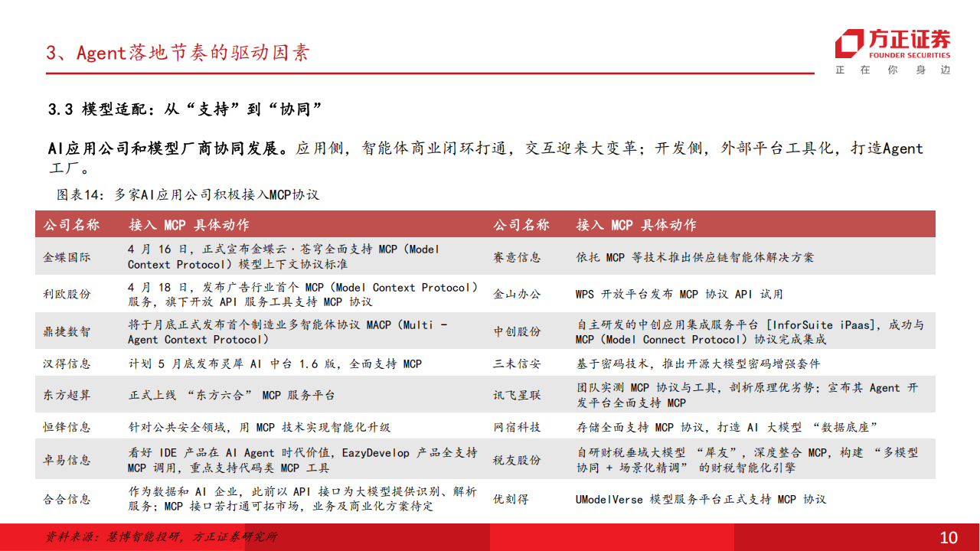This screenshot has width=980, height=551.
Task: Click the right '公司名称' column header
Action: click(x=521, y=225)
